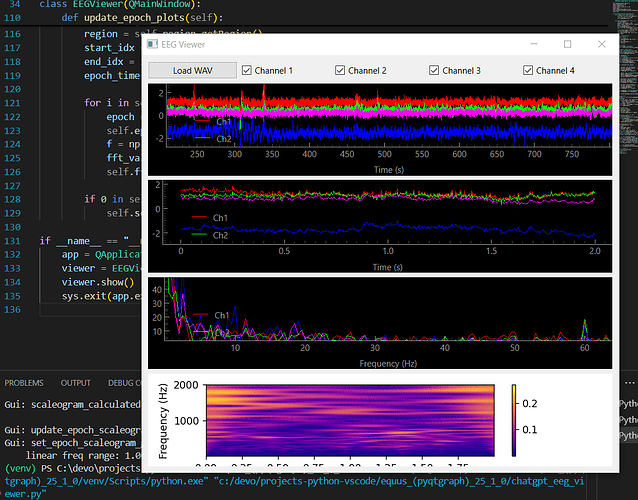This screenshot has height=500, width=638.
Task: Click the 60 Hz peak in the FFT plot
Action: click(585, 329)
